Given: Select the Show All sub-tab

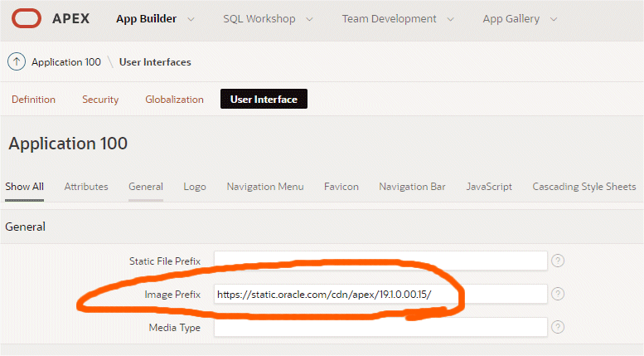Looking at the screenshot, I should pos(24,187).
